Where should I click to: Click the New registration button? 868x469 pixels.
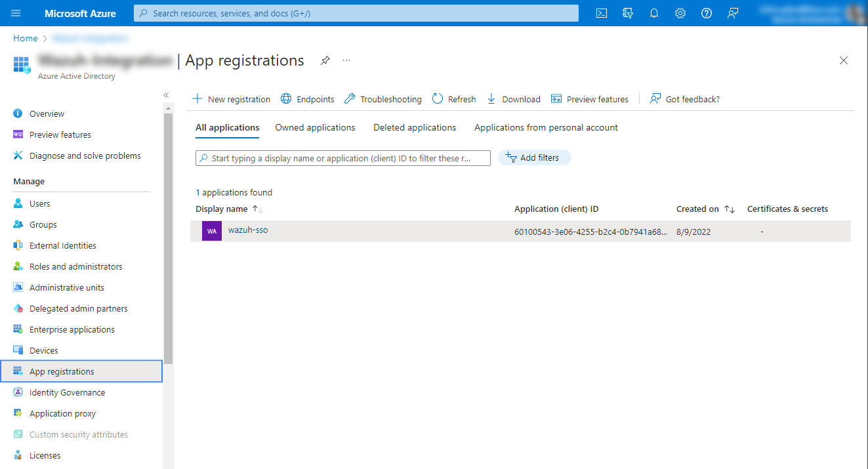click(x=231, y=99)
